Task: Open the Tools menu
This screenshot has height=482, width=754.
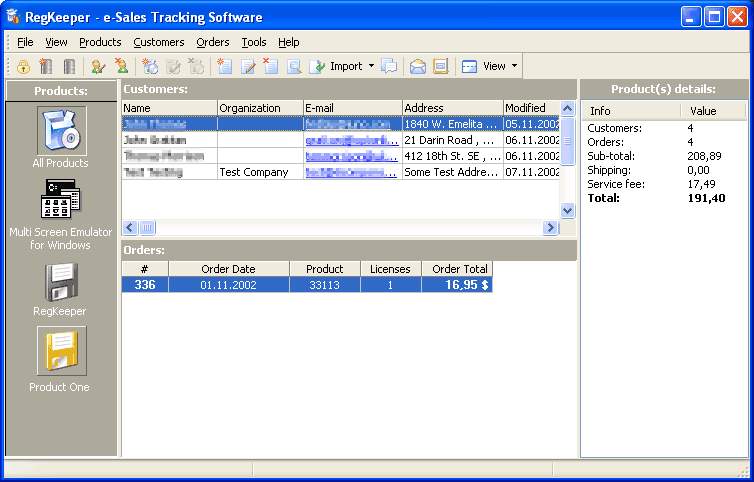Action: click(254, 42)
